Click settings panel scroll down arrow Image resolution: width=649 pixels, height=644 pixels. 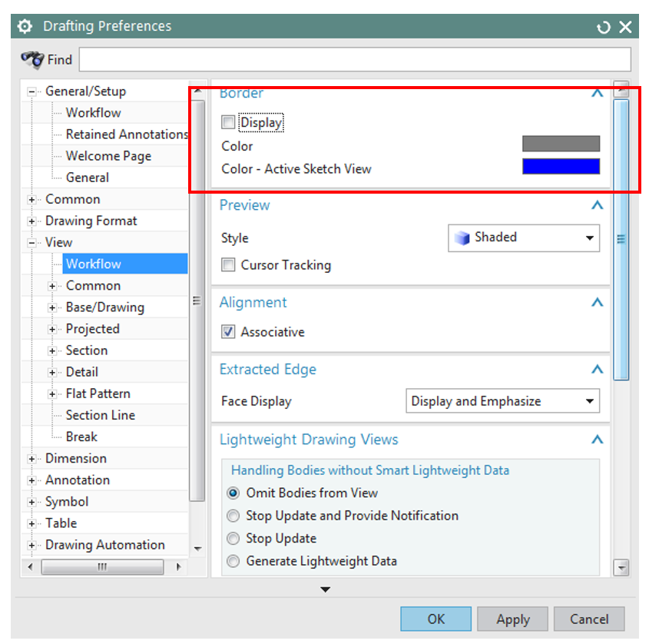click(x=621, y=567)
